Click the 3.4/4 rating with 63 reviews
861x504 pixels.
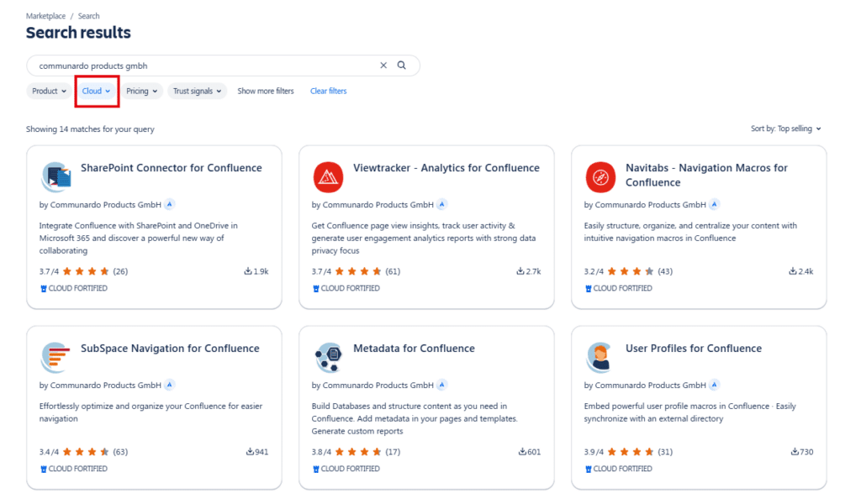[x=83, y=451]
